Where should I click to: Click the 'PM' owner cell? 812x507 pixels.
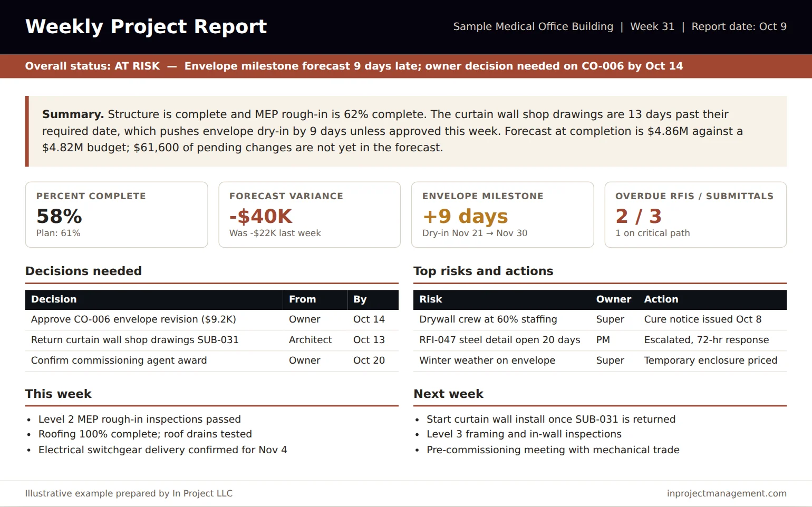click(x=603, y=340)
